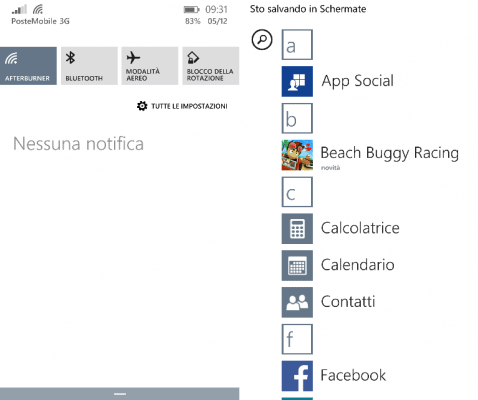The width and height of the screenshot is (478, 400).
Task: Launch Beach Buggy Racing game icon
Action: pyautogui.click(x=297, y=155)
